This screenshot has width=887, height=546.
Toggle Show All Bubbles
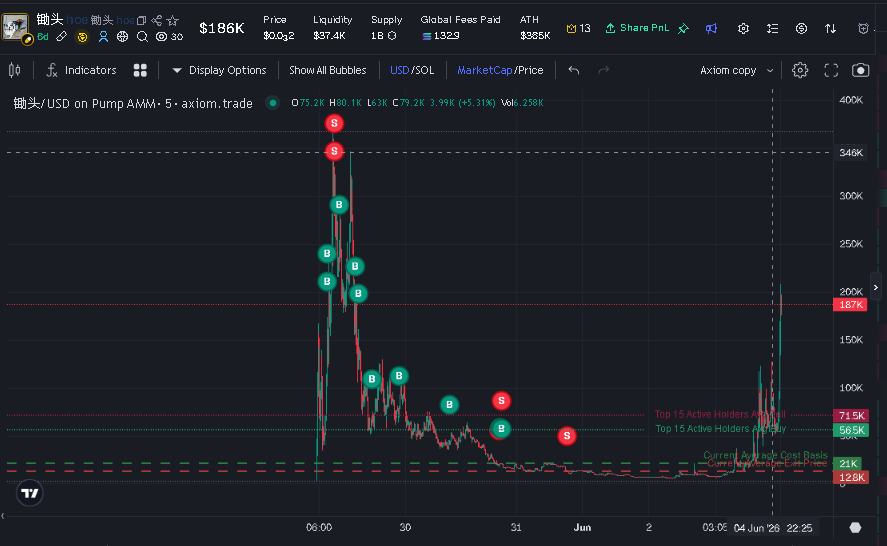[328, 70]
